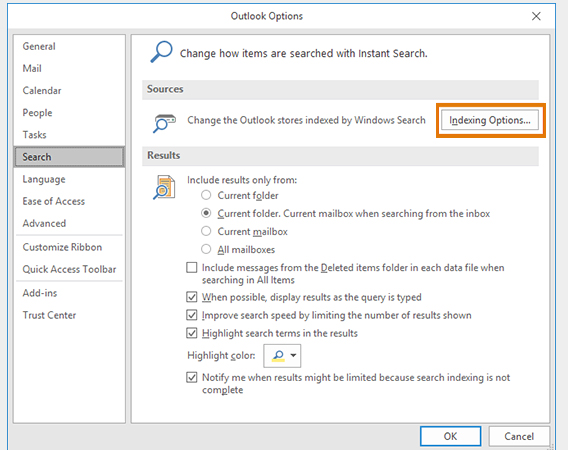The image size is (568, 450).
Task: Click 'Change the Outlook stores indexed' text
Action: coord(306,120)
